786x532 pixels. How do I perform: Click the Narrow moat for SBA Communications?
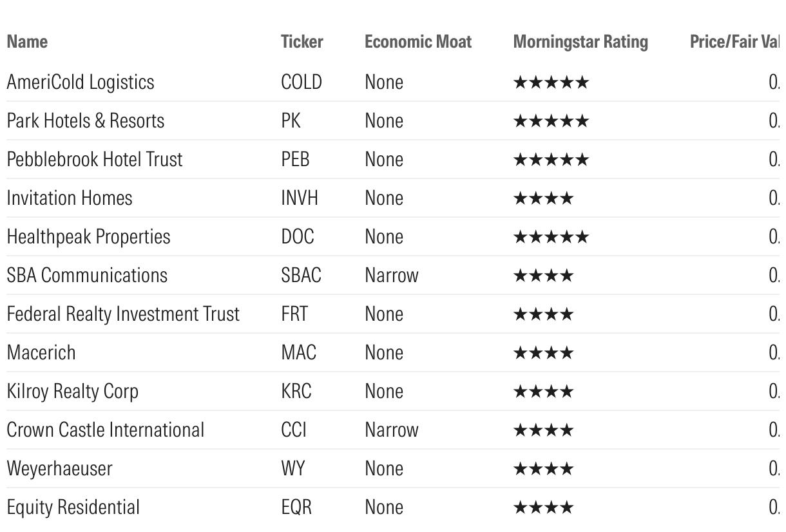pos(391,276)
